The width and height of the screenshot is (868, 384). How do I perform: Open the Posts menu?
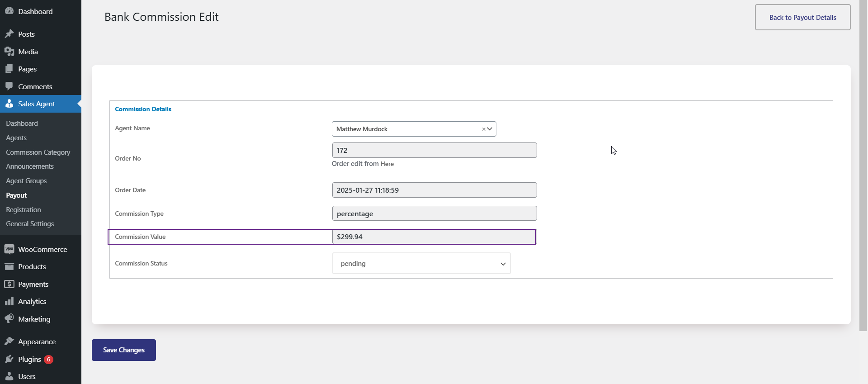(x=26, y=34)
